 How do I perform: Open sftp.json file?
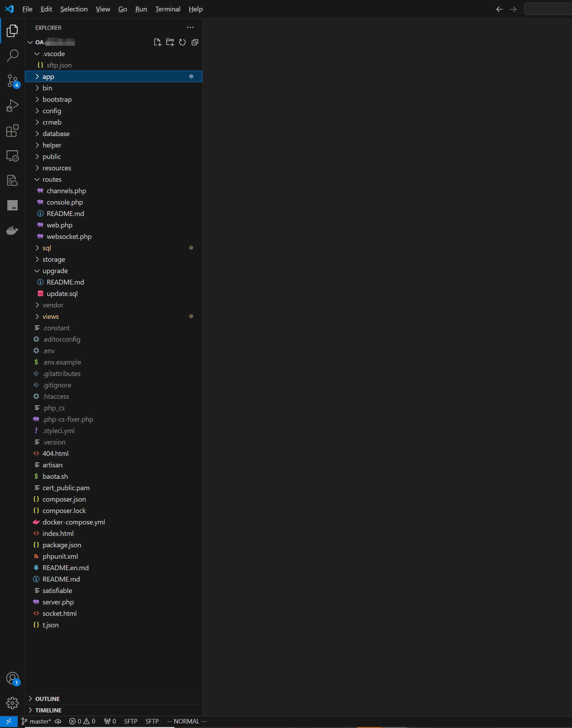(114, 65)
